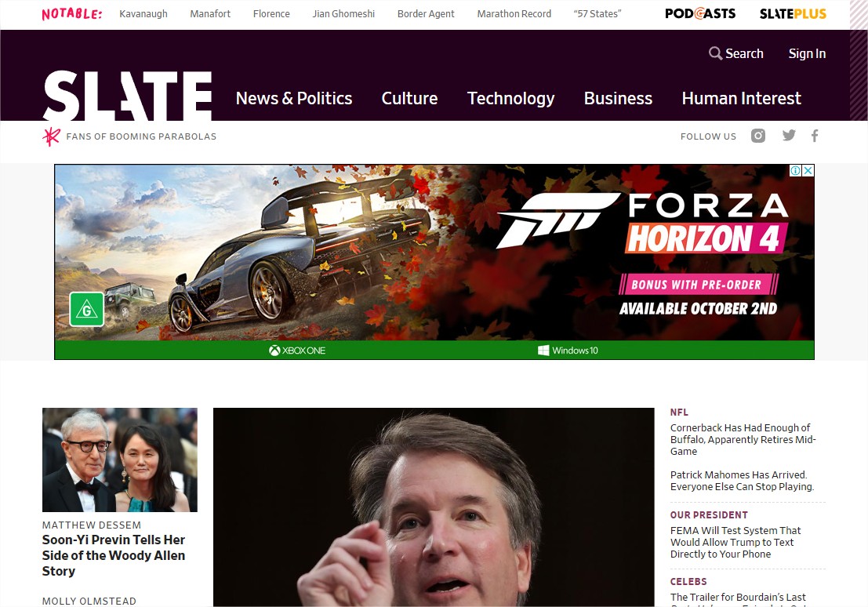
Task: Open the large Kavanaugh feature photo
Action: [434, 507]
